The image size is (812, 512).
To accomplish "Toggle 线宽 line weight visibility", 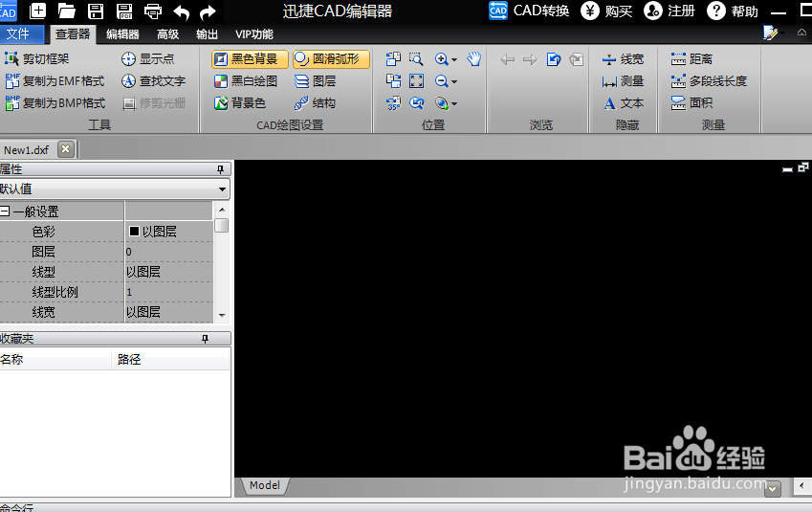I will coord(623,59).
